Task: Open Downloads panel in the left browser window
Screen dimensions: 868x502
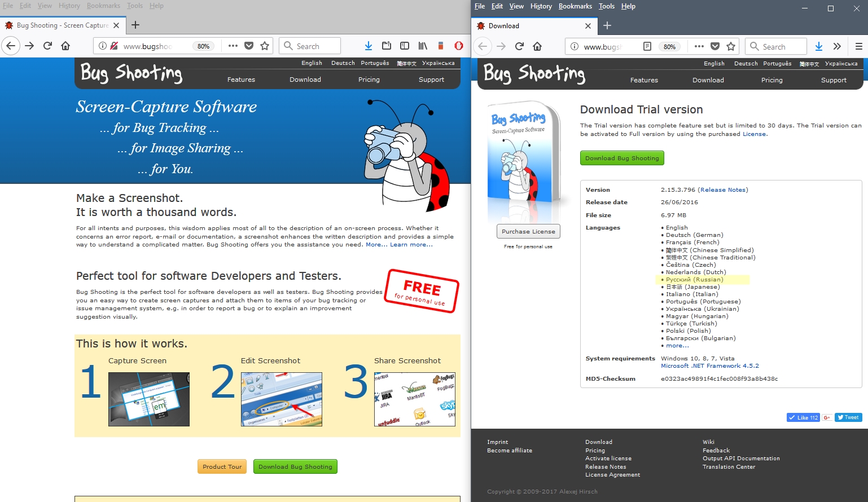Action: [368, 46]
